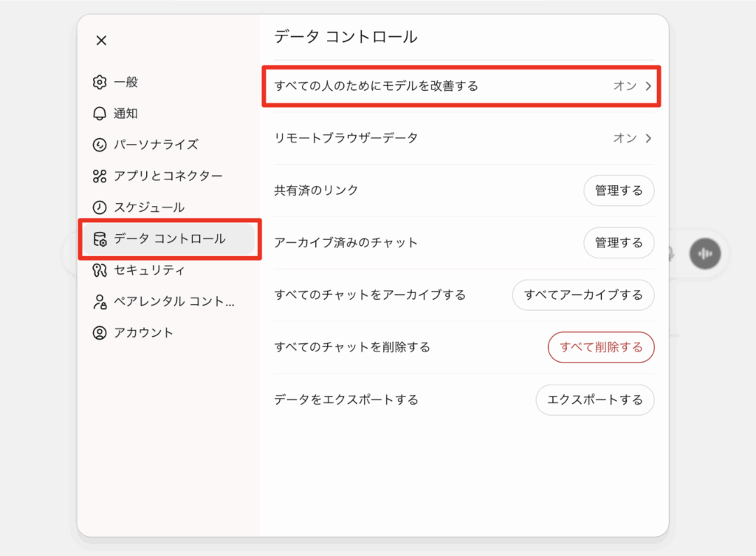Click the clock icon for スケジュール

tap(100, 207)
